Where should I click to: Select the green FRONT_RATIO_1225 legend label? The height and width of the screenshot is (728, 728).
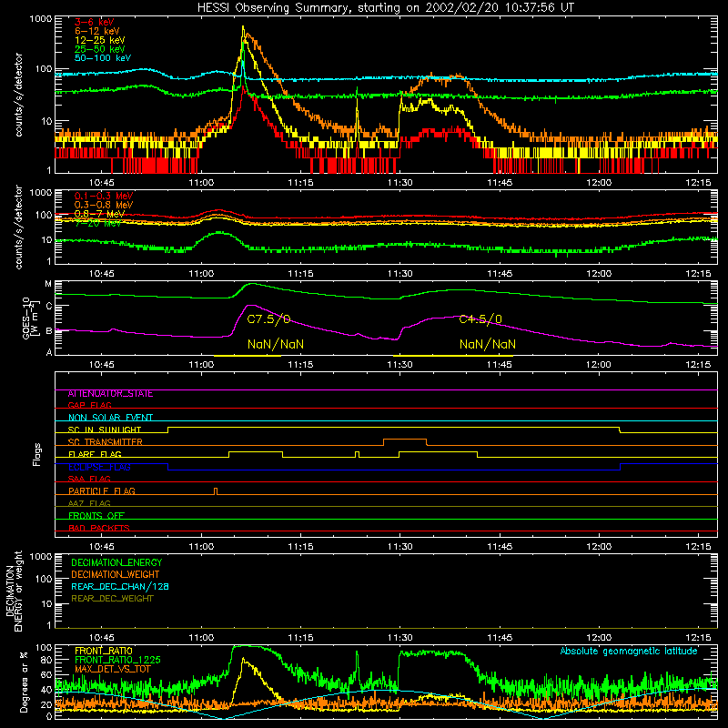117,660
